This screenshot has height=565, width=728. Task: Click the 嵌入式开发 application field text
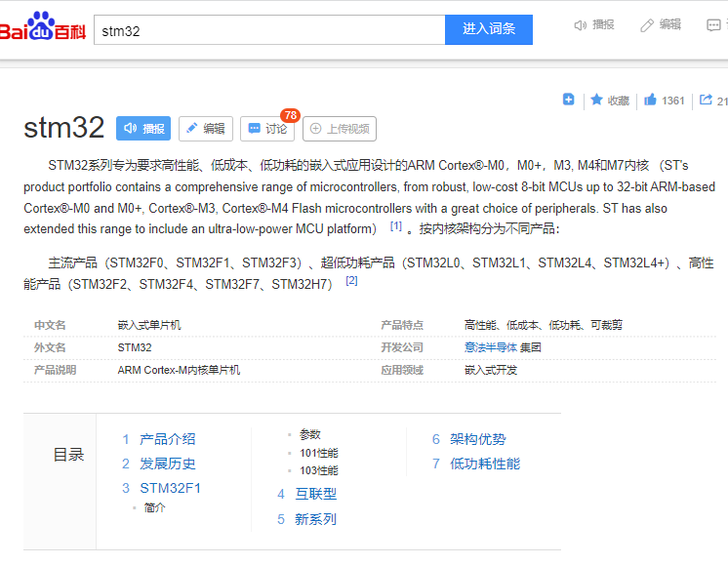coord(491,370)
